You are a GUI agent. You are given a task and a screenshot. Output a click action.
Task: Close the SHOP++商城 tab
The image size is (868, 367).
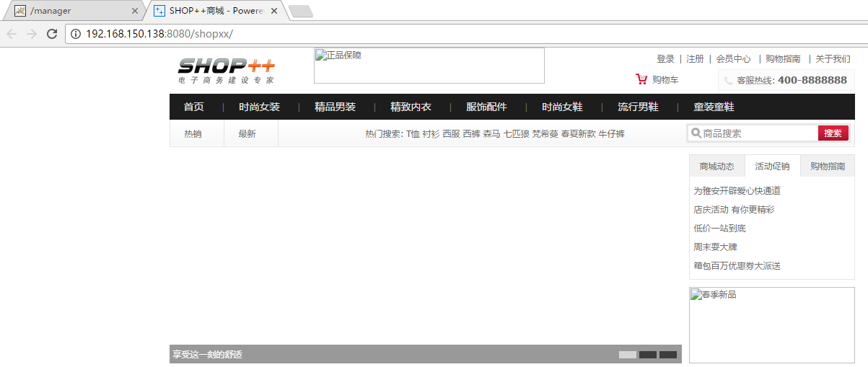pyautogui.click(x=274, y=11)
